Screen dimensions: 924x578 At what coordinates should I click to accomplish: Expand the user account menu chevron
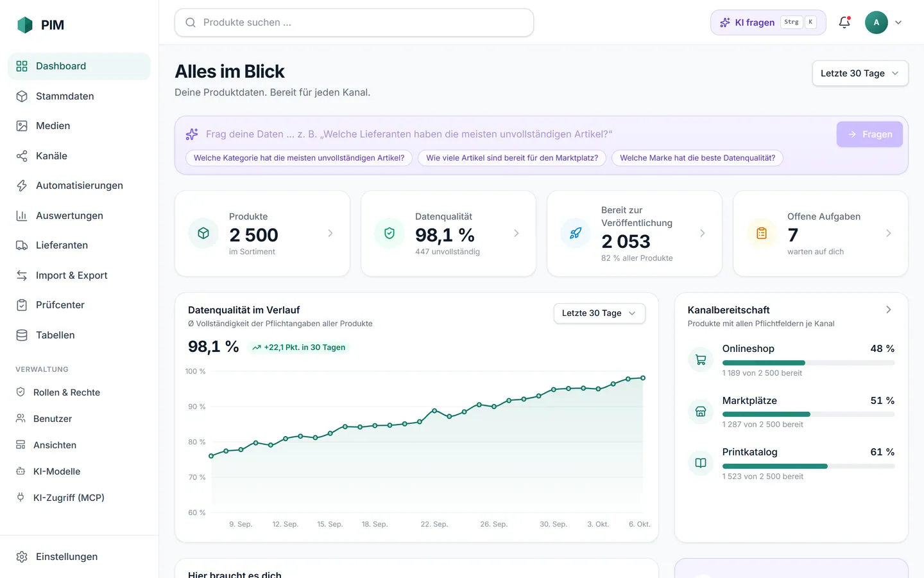pyautogui.click(x=898, y=22)
